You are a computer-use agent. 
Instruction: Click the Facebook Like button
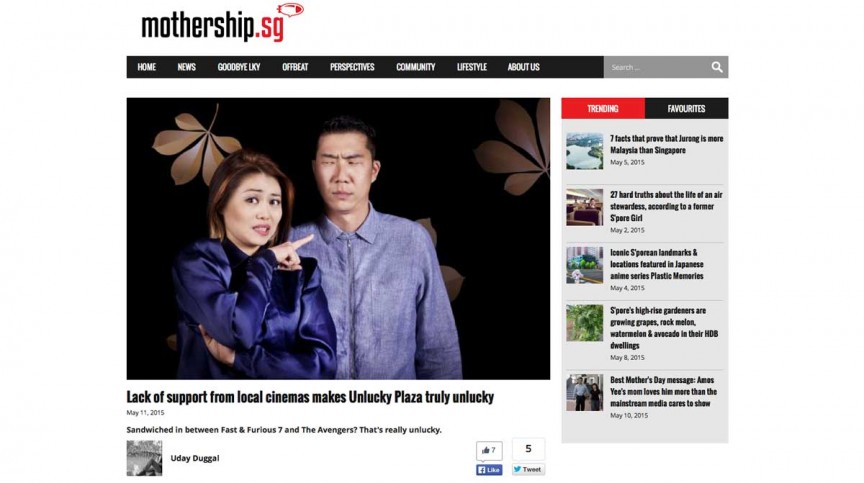pyautogui.click(x=489, y=470)
